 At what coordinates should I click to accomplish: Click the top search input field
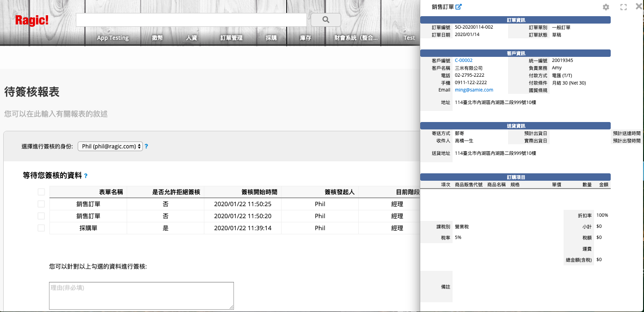[x=191, y=20]
